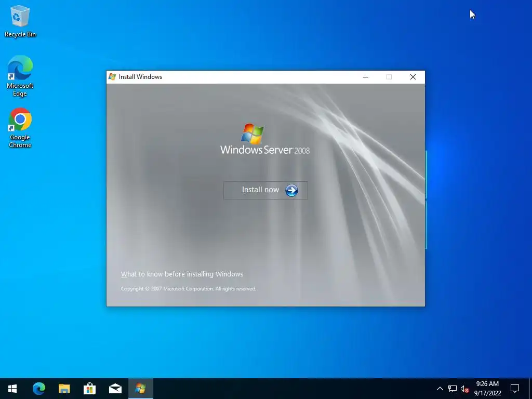Image resolution: width=532 pixels, height=399 pixels.
Task: Close the Install Windows window
Action: point(413,77)
